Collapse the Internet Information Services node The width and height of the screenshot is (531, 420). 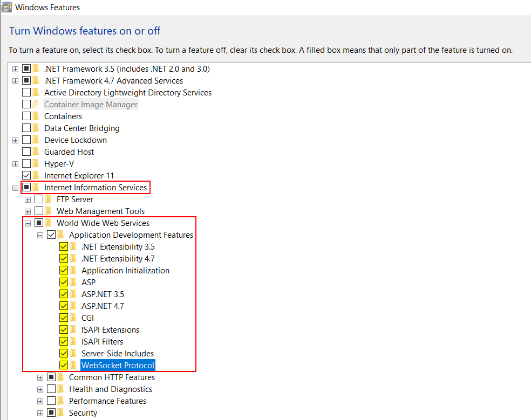click(15, 187)
